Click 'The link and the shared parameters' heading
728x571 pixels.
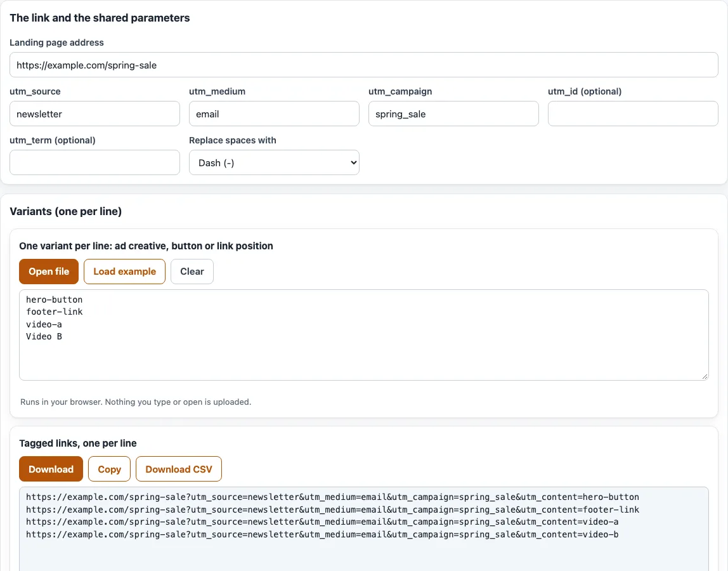100,18
